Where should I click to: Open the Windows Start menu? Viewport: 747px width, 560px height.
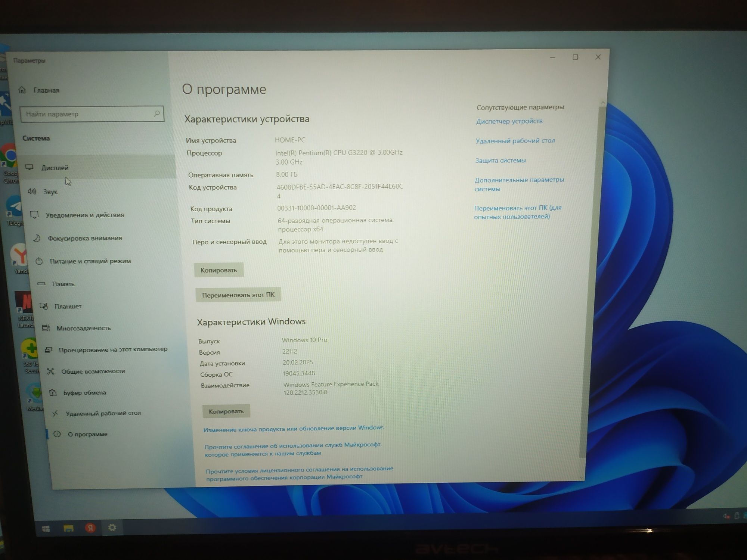point(46,529)
